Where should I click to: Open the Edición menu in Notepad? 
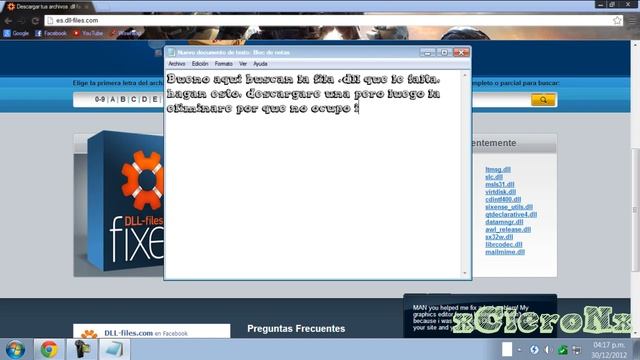(x=200, y=64)
